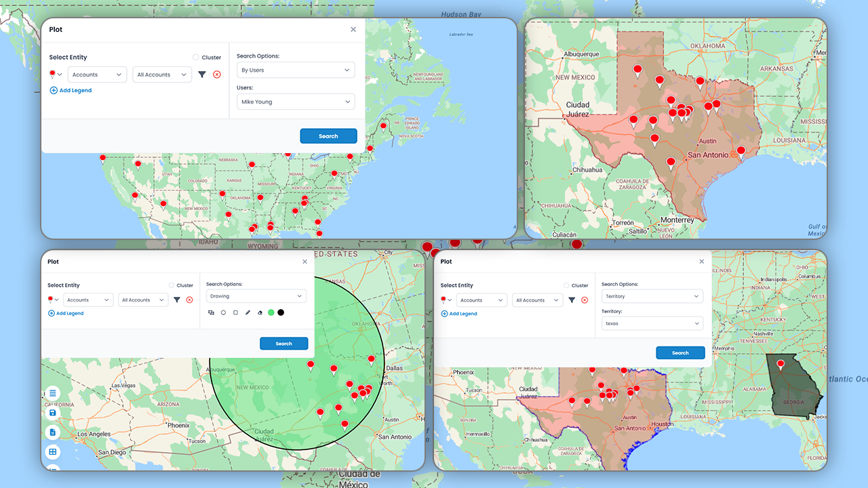Open Accounts dropdown in Territory panel
Image resolution: width=868 pixels, height=488 pixels.
pos(481,300)
